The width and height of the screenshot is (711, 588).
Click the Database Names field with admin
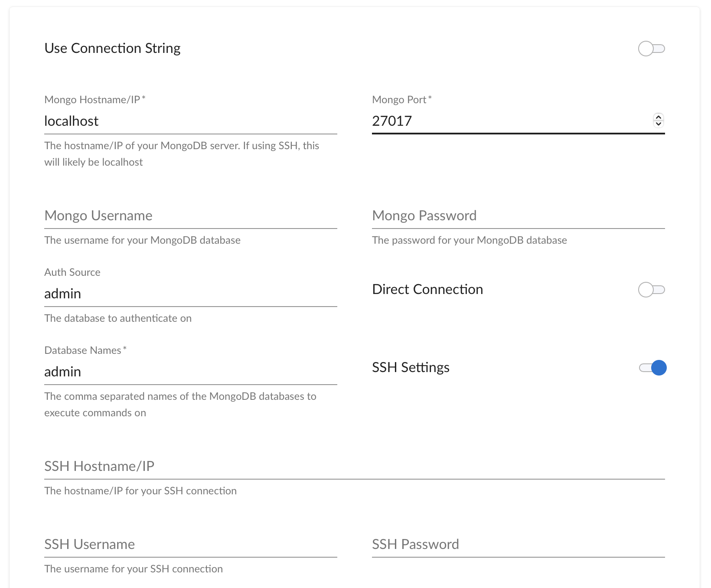191,372
